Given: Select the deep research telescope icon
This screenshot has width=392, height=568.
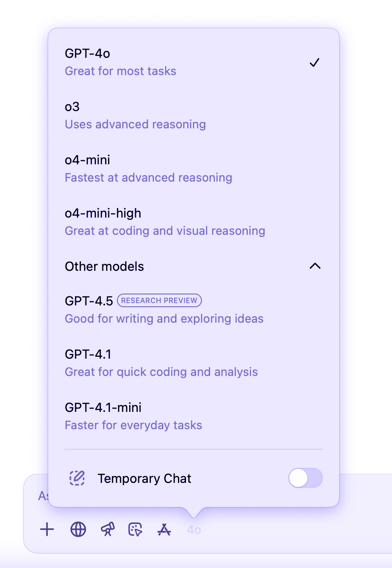Looking at the screenshot, I should tap(107, 529).
